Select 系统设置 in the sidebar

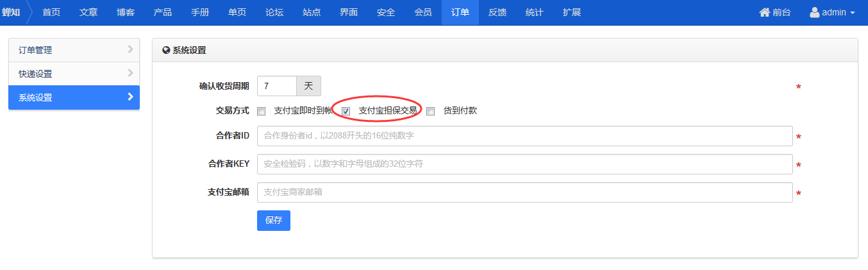point(74,97)
